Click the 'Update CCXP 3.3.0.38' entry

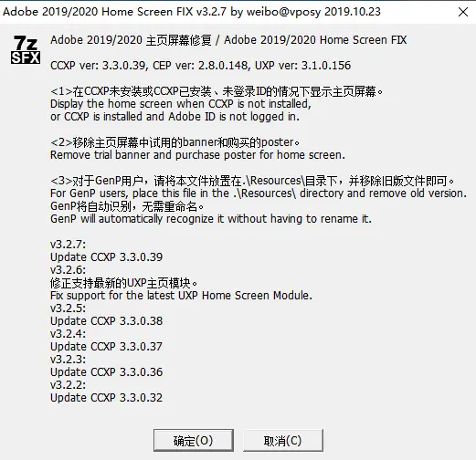point(106,321)
